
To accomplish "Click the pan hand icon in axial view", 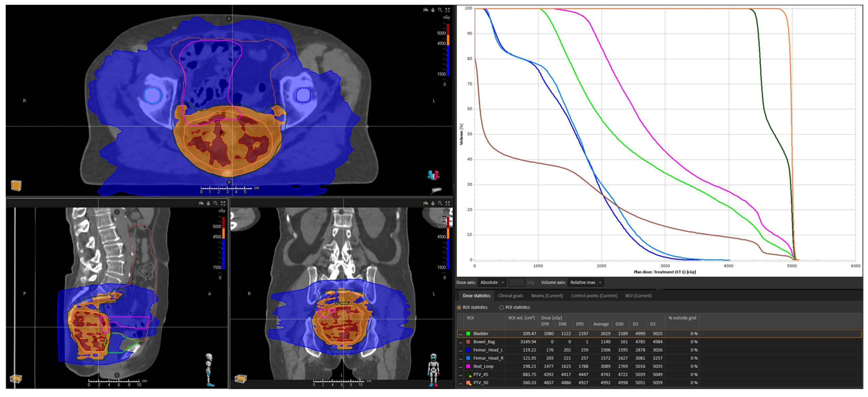I will click(x=433, y=10).
